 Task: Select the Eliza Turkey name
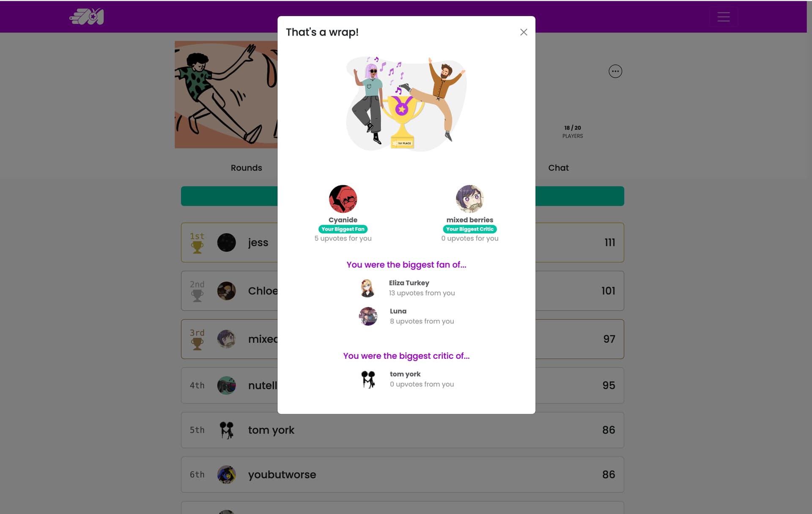409,283
